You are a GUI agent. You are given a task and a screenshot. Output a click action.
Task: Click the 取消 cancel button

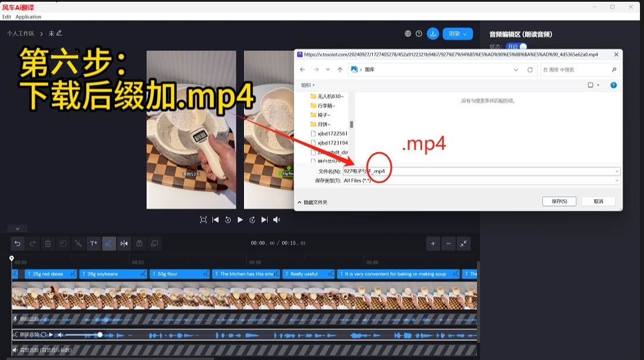pos(598,201)
